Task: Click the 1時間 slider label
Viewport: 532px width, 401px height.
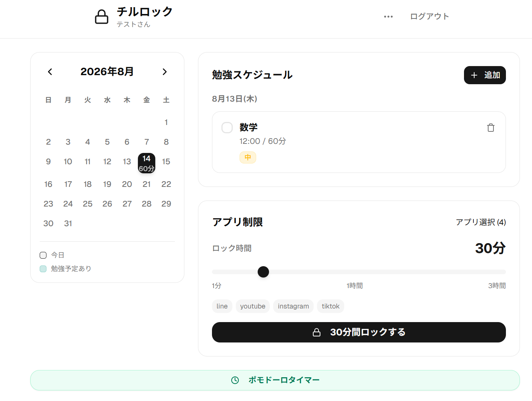Action: 354,286
